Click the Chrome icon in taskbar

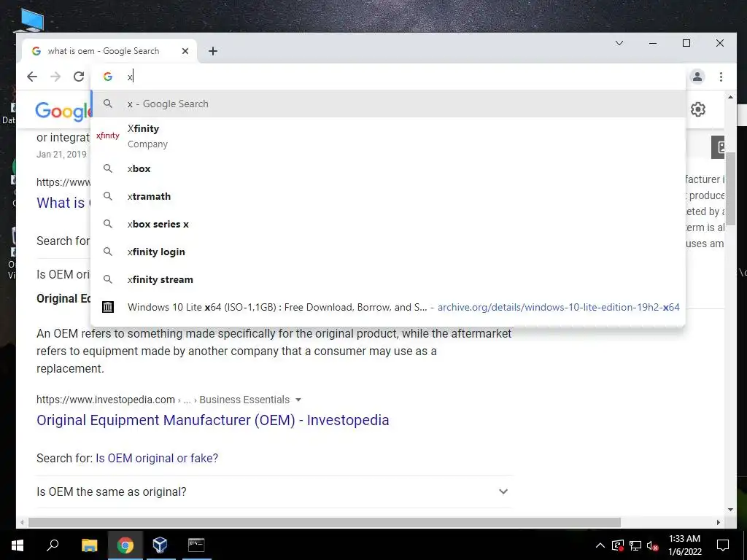(125, 545)
